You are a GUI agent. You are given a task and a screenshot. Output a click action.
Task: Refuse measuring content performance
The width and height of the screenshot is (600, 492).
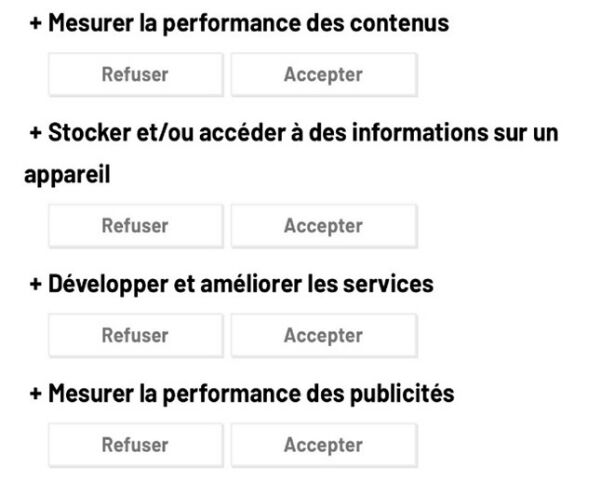(136, 75)
